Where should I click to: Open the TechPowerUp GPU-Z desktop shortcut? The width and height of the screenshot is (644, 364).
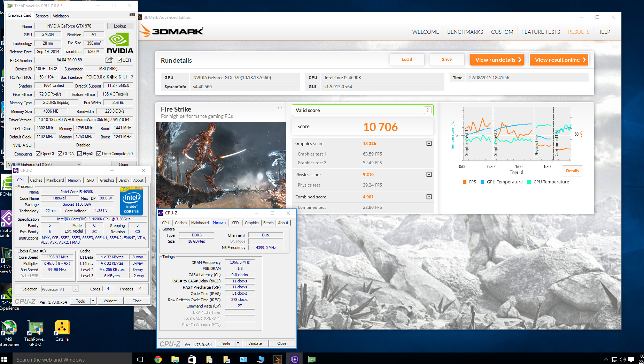(35, 333)
